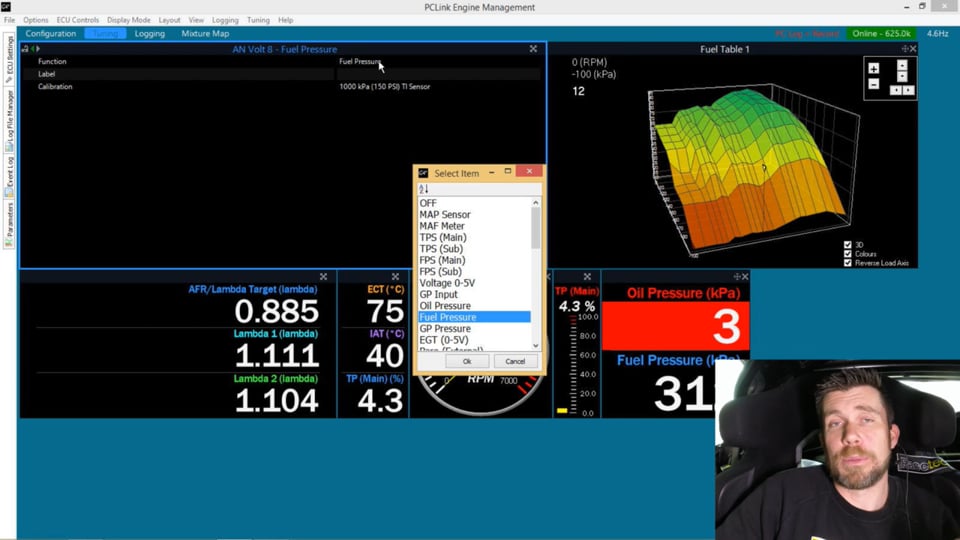Rotate fuel table view left
960x540 pixels.
tap(895, 91)
